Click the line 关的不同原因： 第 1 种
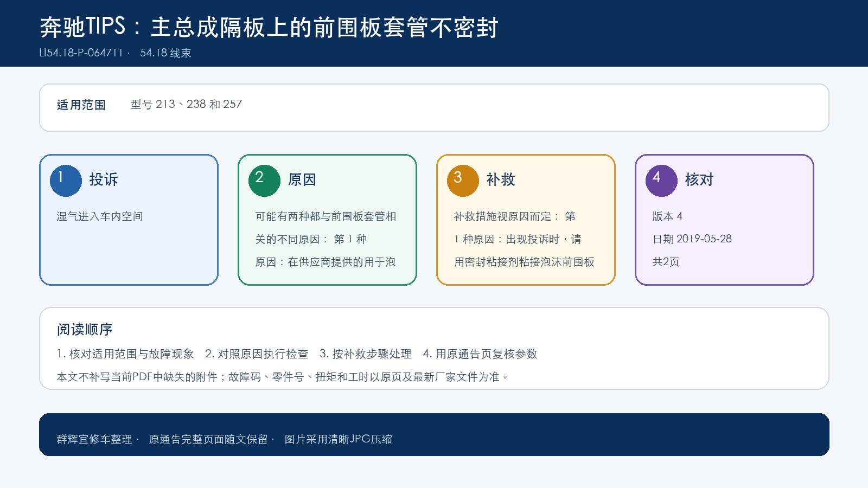 coord(311,239)
